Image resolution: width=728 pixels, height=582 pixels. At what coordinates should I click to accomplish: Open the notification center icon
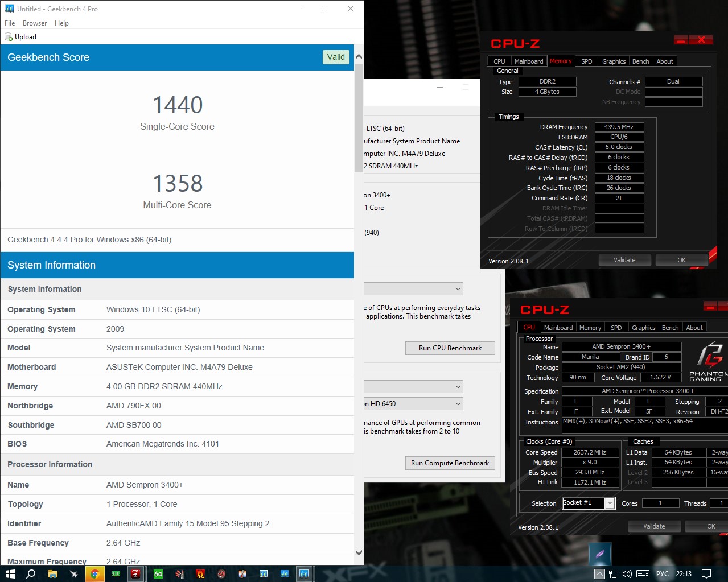(x=706, y=573)
